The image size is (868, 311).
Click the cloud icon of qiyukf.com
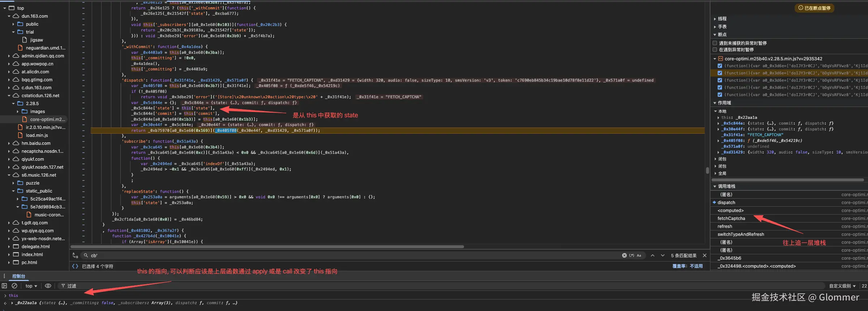point(16,159)
